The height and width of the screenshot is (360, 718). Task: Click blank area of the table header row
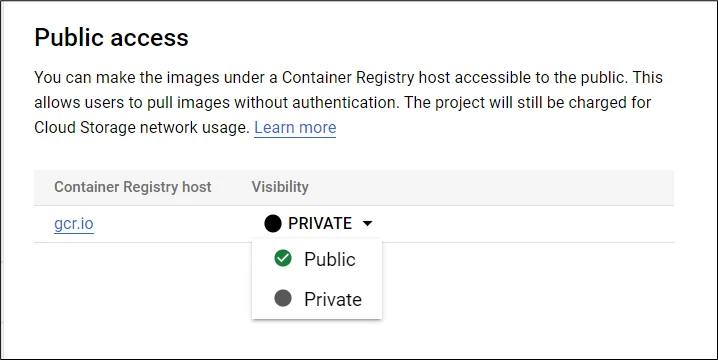click(490, 187)
